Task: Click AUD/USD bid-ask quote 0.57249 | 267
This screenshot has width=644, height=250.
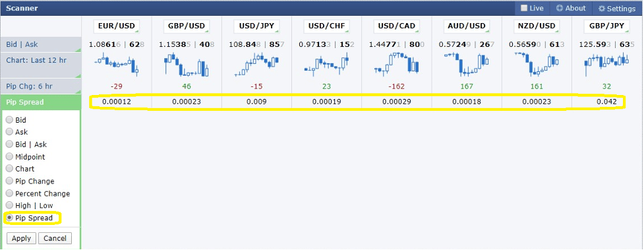Action: coord(467,44)
